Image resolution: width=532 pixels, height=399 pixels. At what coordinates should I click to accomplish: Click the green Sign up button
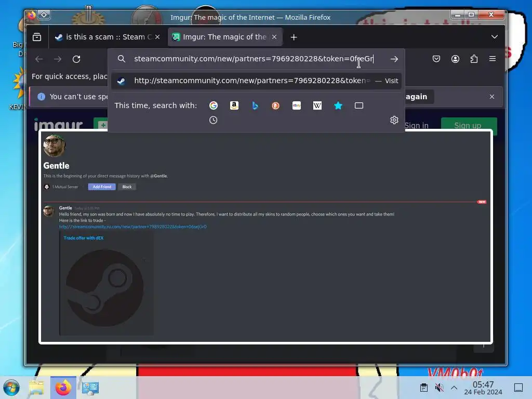(468, 125)
